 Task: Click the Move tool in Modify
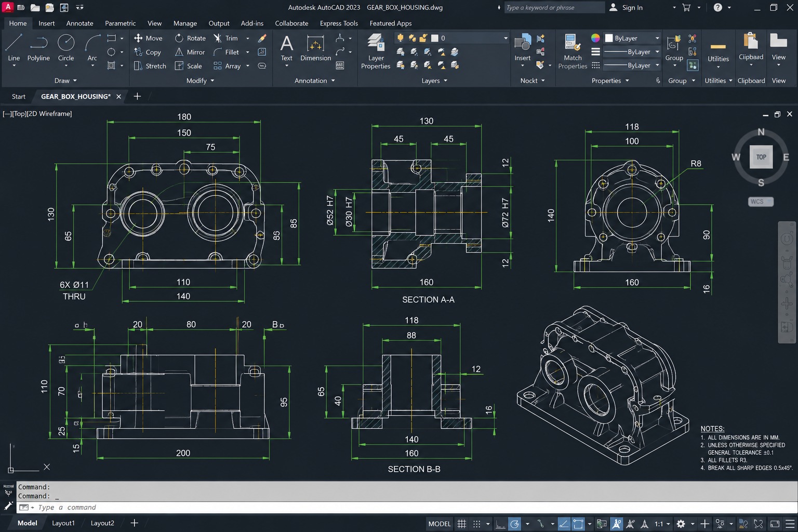point(148,38)
